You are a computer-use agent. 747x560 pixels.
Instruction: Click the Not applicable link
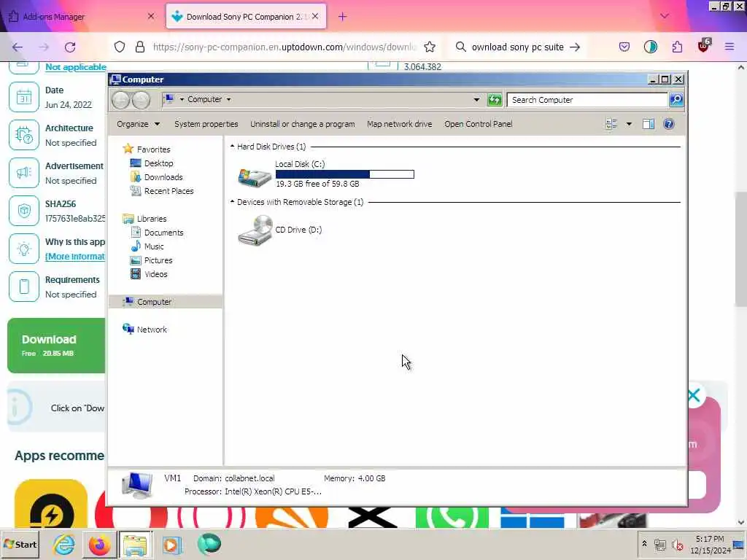click(76, 67)
